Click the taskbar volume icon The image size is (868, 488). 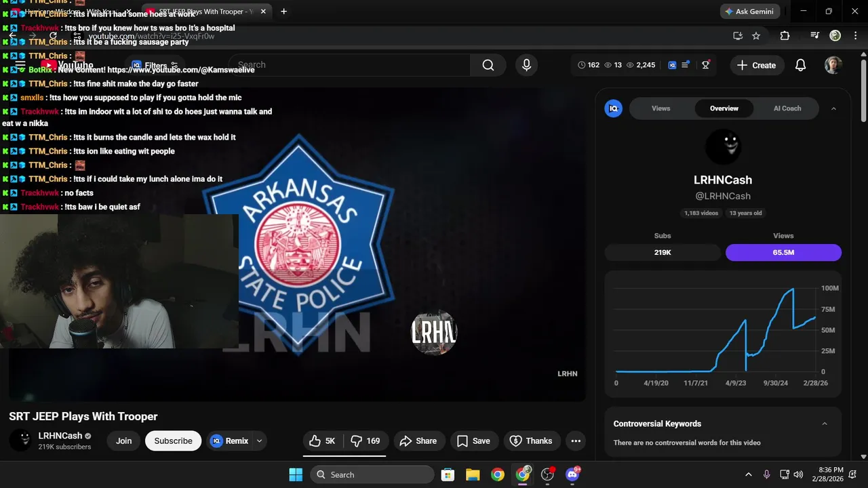798,474
